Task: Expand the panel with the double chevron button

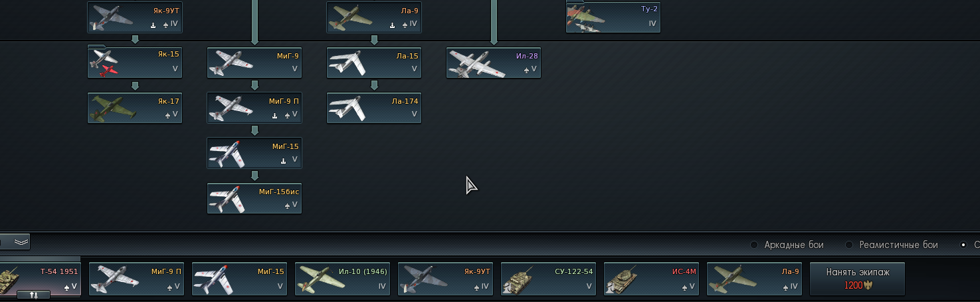Action: point(21,241)
